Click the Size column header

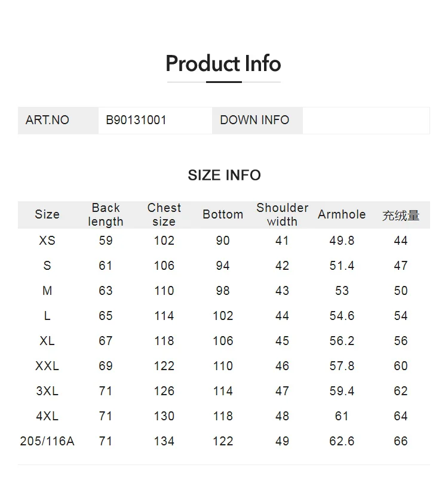point(47,214)
